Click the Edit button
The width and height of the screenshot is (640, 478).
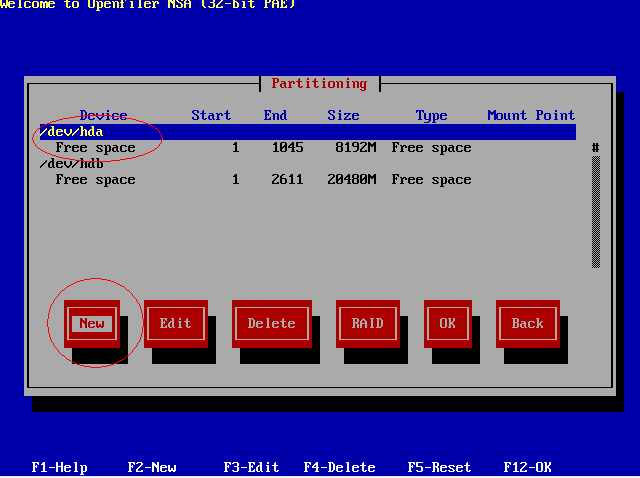[x=176, y=323]
